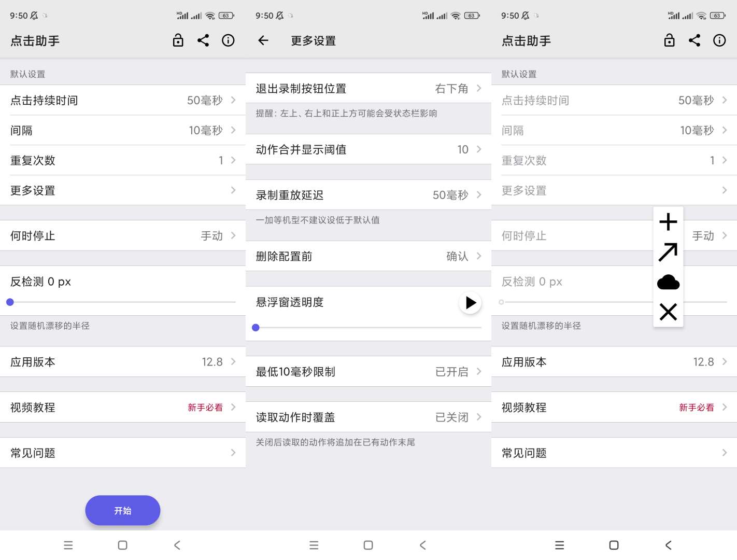The image size is (737, 560).
Task: Open 更多设置 on left screen
Action: pos(123,190)
